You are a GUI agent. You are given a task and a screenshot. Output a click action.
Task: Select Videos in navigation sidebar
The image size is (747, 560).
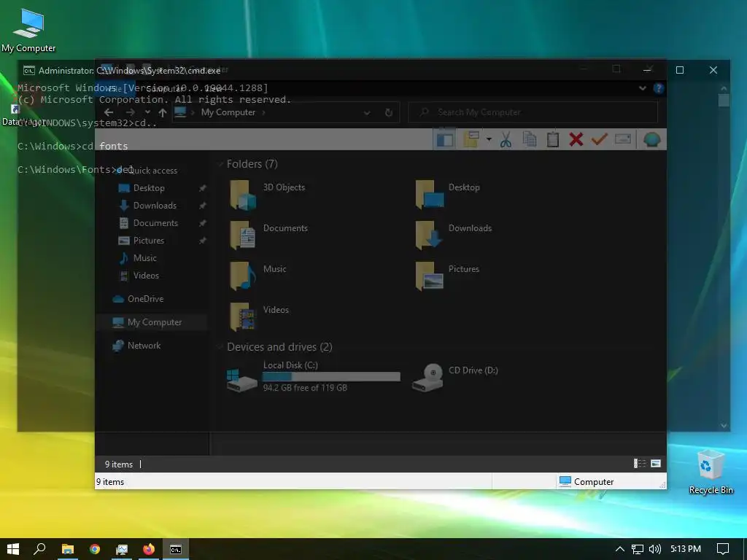pos(146,276)
